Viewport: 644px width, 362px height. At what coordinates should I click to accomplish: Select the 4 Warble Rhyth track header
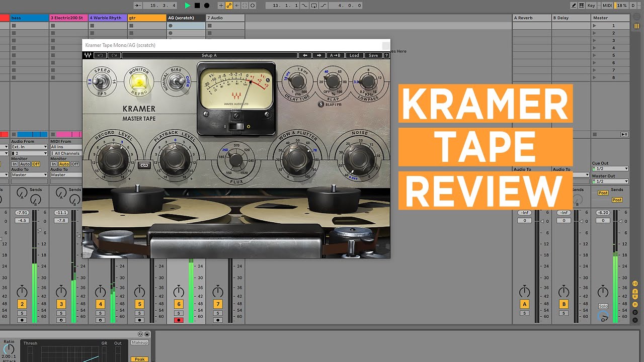(108, 18)
